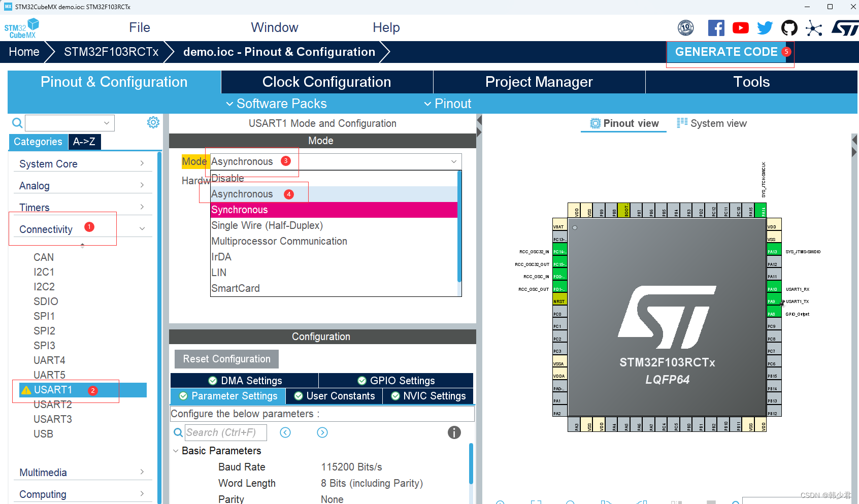Click the info icon in Parameter Settings

tap(454, 432)
